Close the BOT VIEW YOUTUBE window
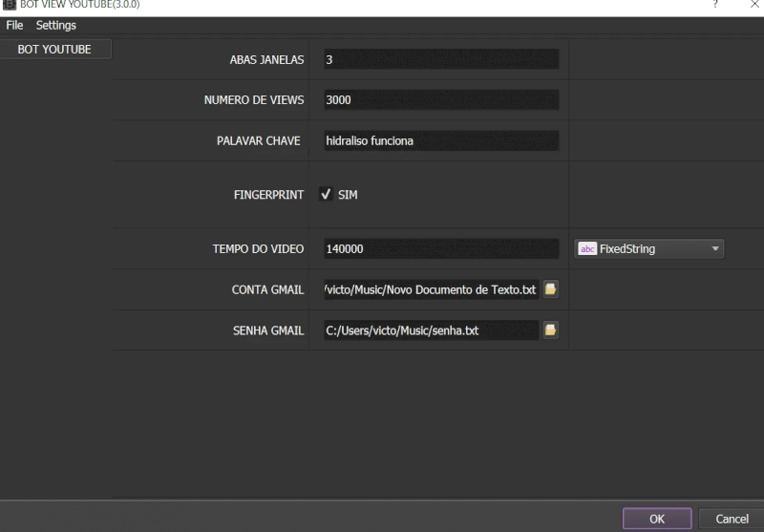The height and width of the screenshot is (532, 764). (754, 5)
